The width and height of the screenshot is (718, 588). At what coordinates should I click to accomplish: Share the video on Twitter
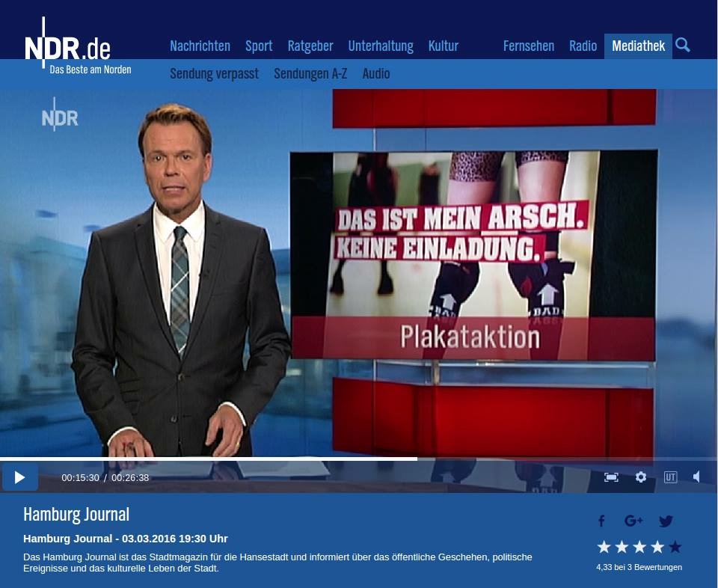tap(666, 521)
